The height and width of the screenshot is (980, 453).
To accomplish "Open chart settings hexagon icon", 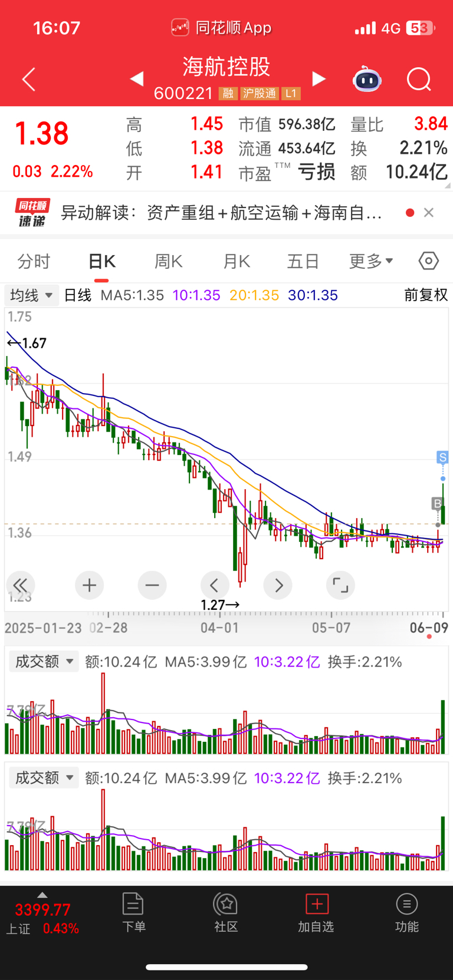I will (x=429, y=260).
